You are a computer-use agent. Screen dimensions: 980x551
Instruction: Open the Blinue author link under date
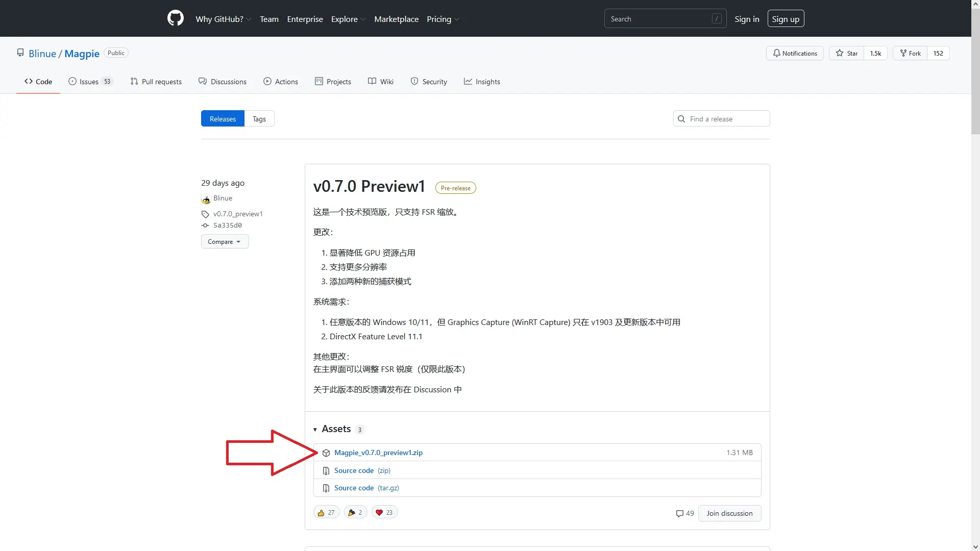[x=223, y=198]
